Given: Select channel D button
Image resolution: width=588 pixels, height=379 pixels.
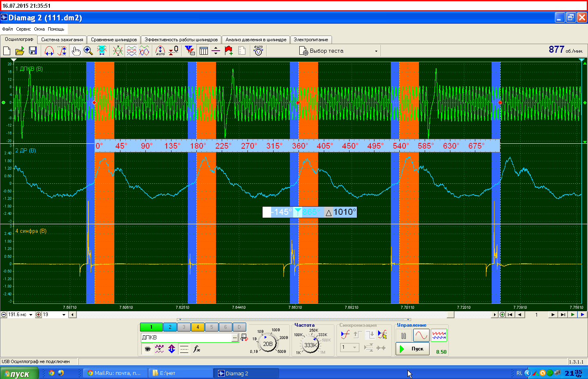Looking at the screenshot, I should [x=239, y=327].
